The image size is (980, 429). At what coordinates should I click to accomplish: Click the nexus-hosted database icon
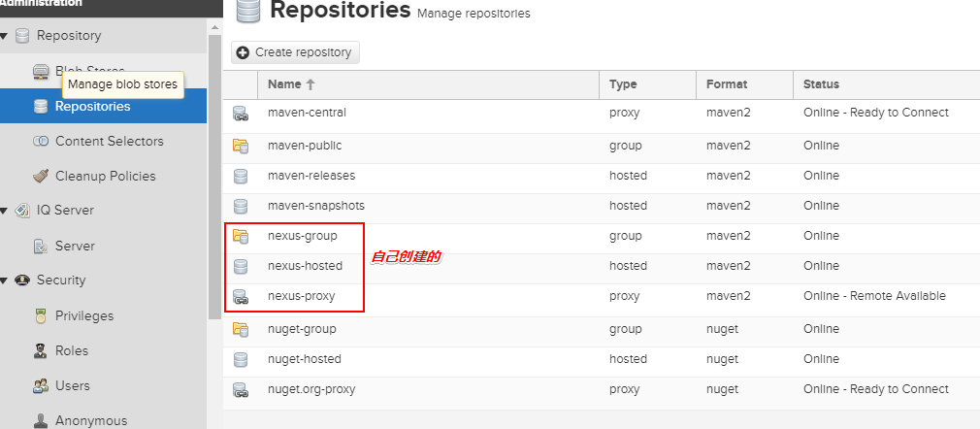[241, 266]
